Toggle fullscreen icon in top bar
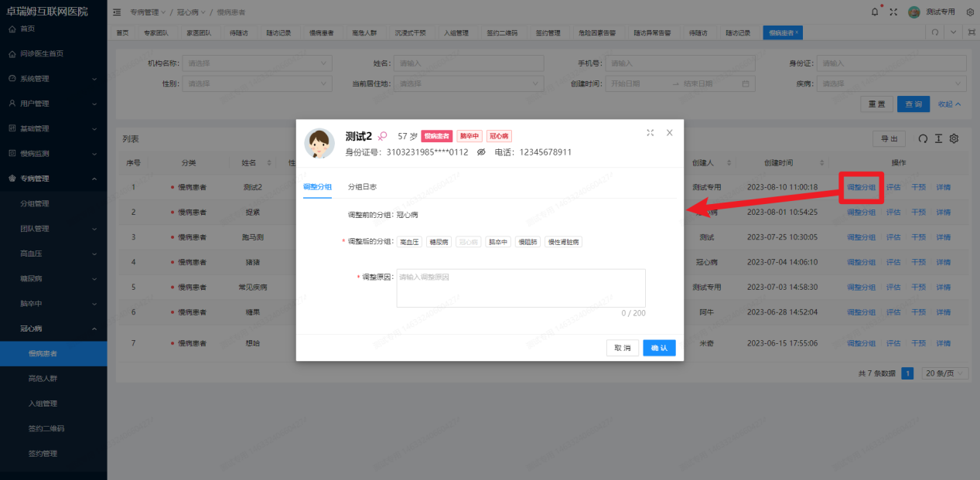This screenshot has height=480, width=980. (894, 12)
